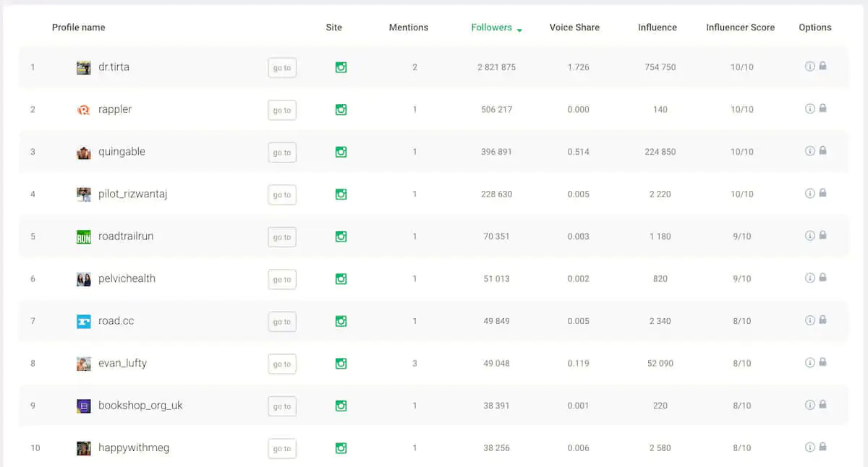This screenshot has width=868, height=467.
Task: Click the lock icon for roadtrailrun
Action: pos(822,236)
